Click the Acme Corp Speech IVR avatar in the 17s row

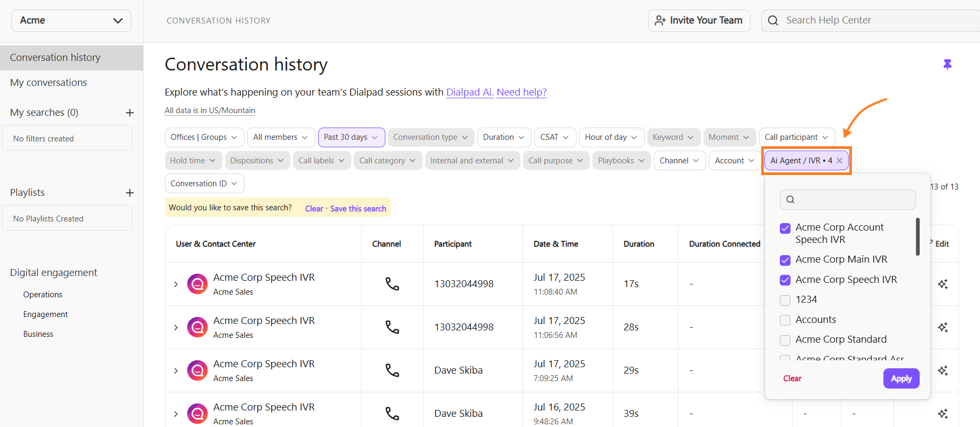point(197,284)
